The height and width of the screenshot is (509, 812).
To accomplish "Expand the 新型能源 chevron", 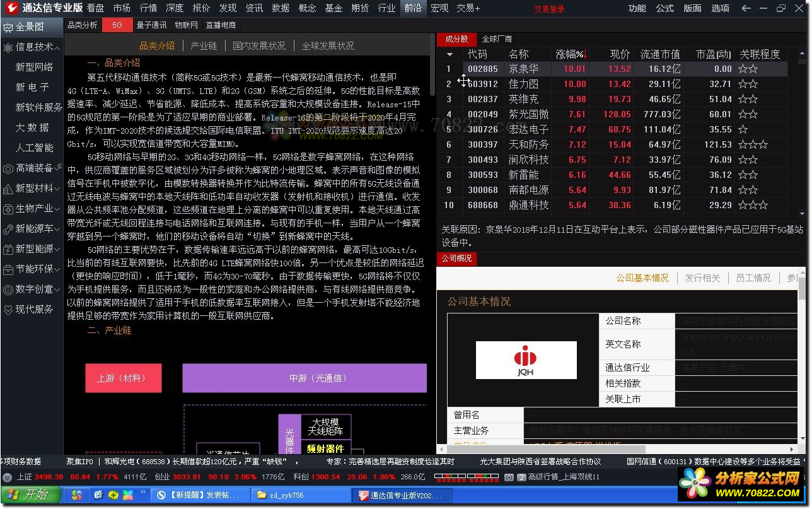I will click(x=57, y=250).
